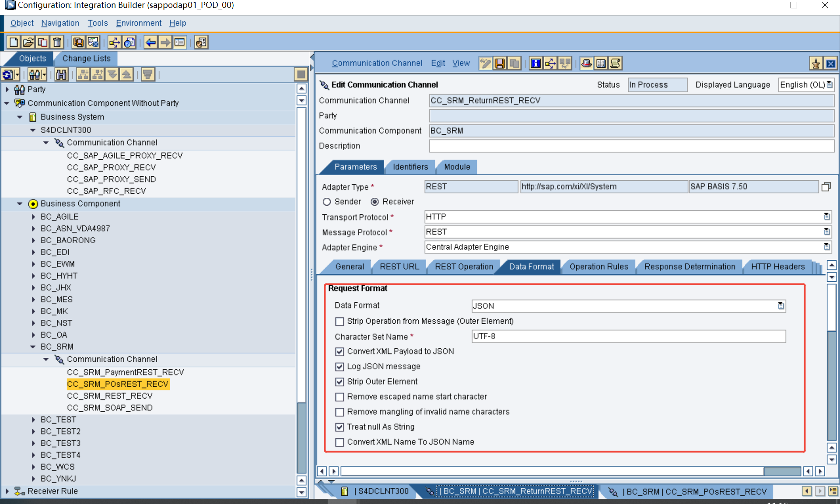Switch to the Change Lists tab
This screenshot has width=840, height=504.
click(86, 59)
